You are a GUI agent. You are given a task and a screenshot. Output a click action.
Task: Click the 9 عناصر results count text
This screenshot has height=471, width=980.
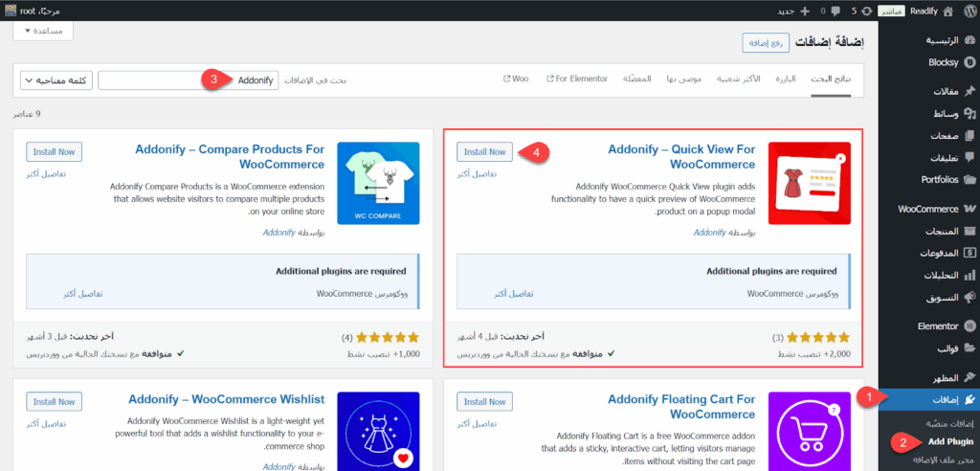pos(27,115)
